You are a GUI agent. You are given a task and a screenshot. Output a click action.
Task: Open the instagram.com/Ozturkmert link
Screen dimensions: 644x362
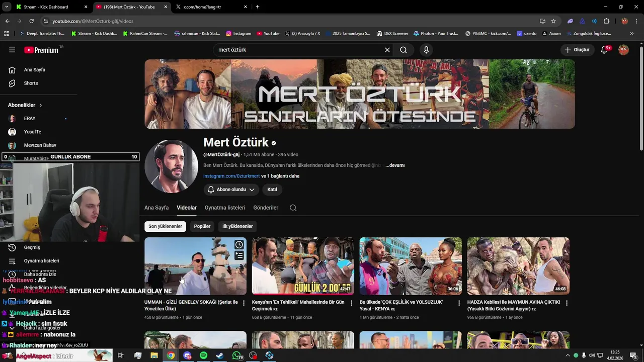(x=231, y=176)
